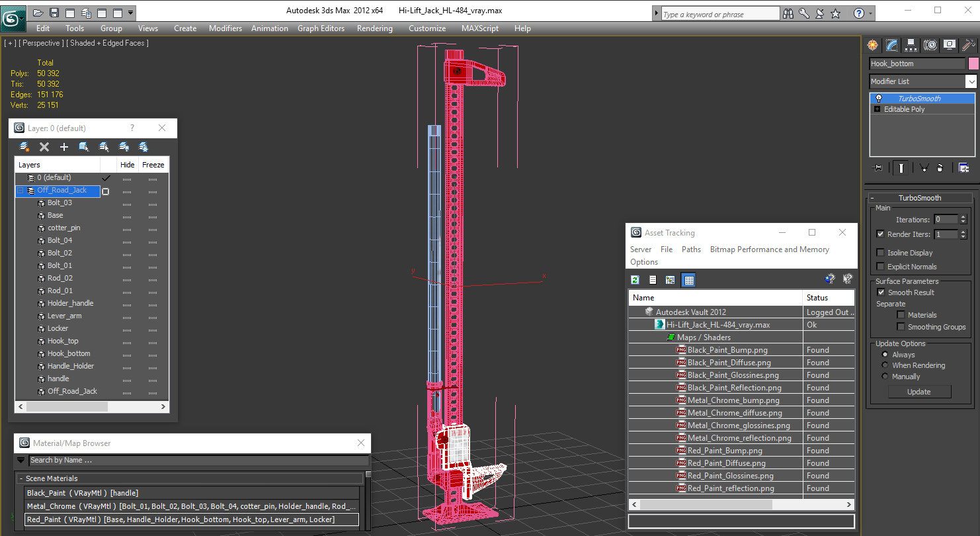Open the Rendering menu
The height and width of the screenshot is (536, 980).
[x=374, y=28]
